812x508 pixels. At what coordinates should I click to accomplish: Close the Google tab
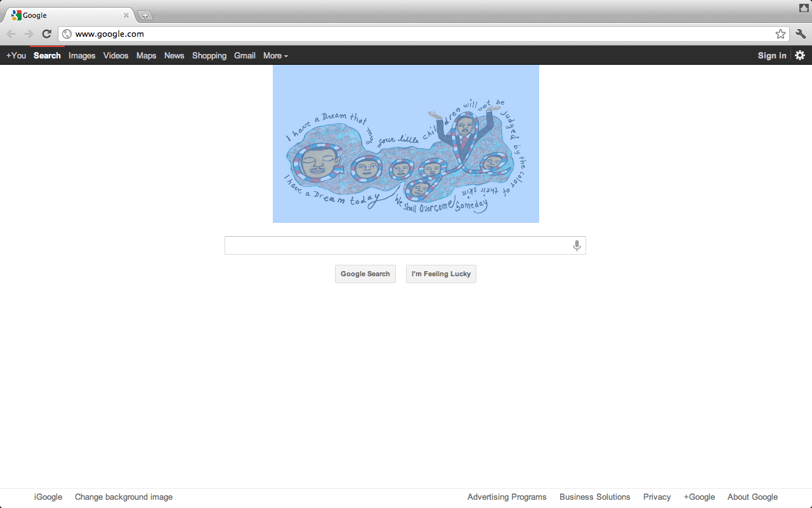126,15
